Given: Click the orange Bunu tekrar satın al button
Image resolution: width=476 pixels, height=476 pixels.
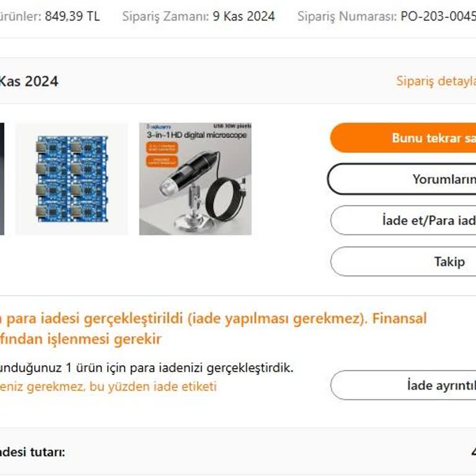Looking at the screenshot, I should [x=403, y=138].
